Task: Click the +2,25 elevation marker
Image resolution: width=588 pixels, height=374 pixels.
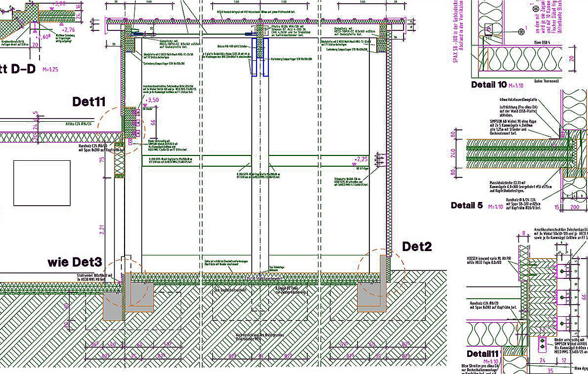Action: 362,159
